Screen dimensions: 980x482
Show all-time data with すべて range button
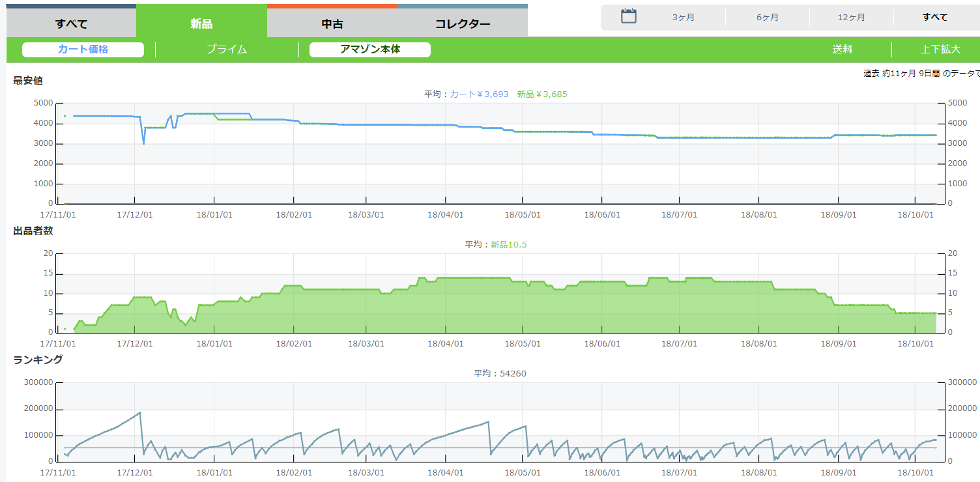click(935, 18)
